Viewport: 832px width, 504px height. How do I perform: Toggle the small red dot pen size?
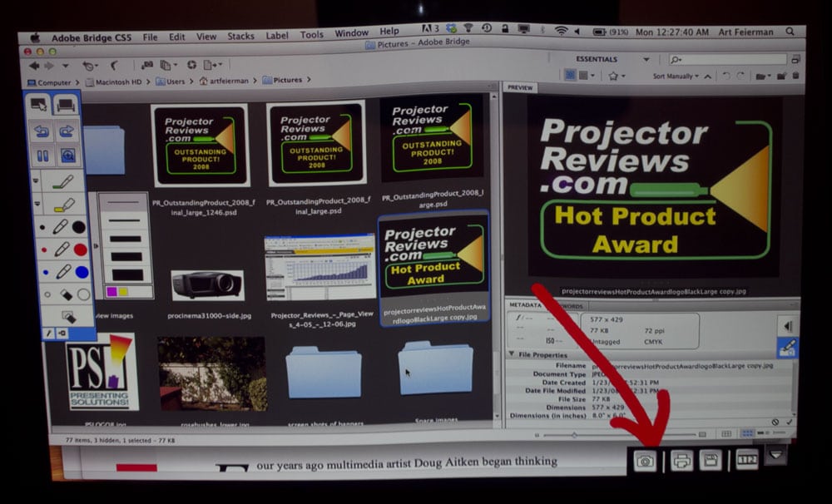pos(44,250)
